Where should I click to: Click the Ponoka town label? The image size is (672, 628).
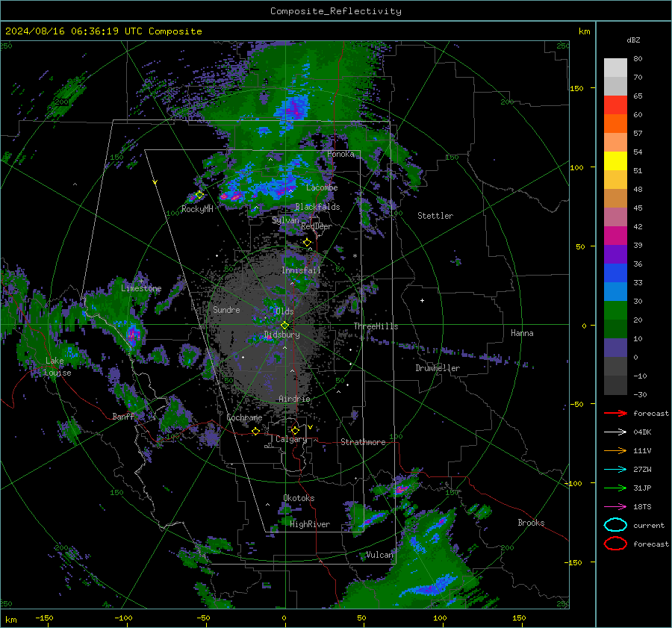click(x=340, y=154)
